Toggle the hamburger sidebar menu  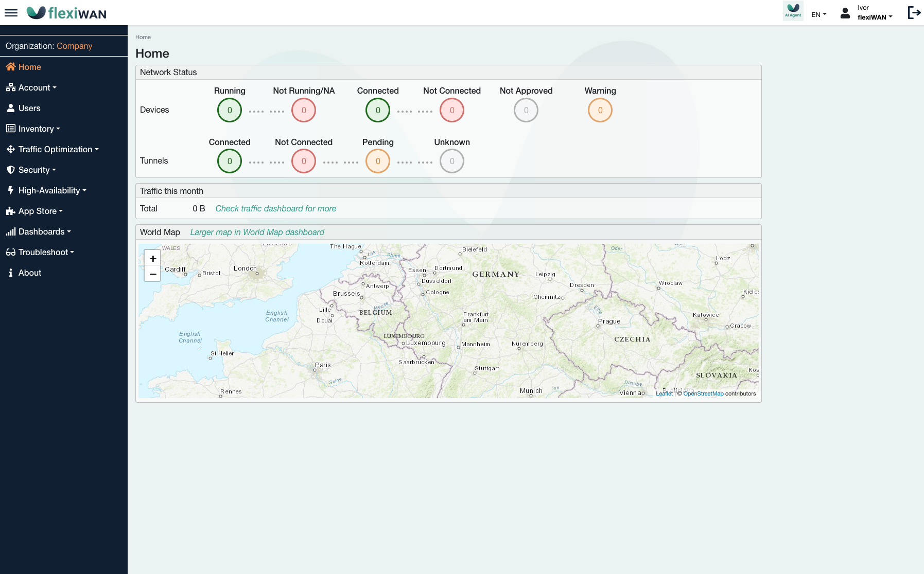coord(11,13)
